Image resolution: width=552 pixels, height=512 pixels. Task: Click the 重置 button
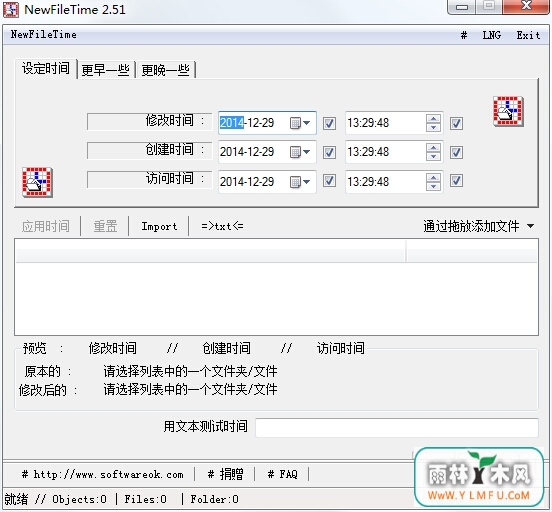point(105,226)
